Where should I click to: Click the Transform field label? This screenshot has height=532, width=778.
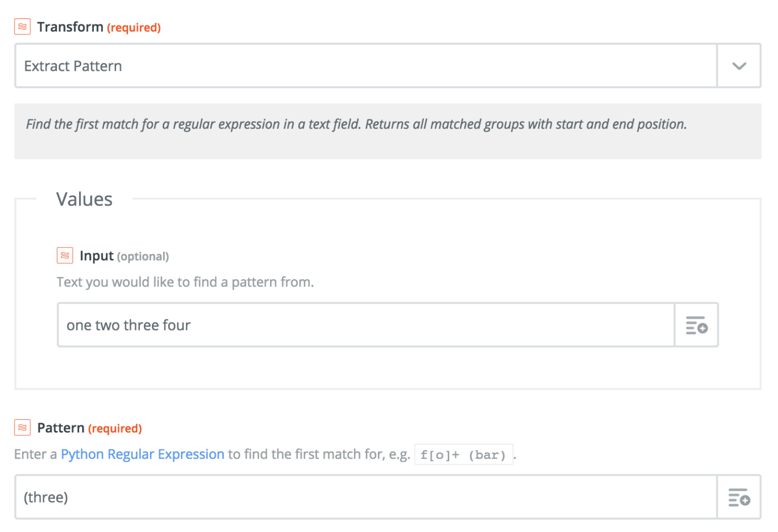point(70,27)
